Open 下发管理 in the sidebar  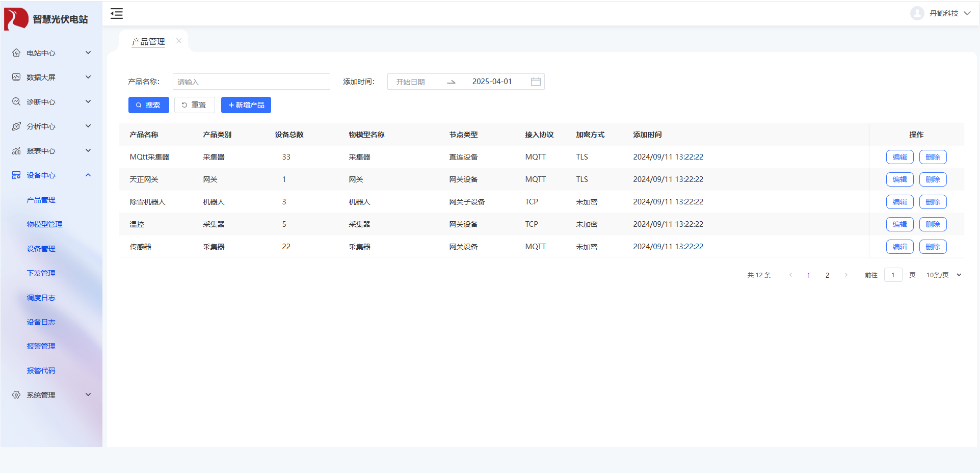(41, 273)
